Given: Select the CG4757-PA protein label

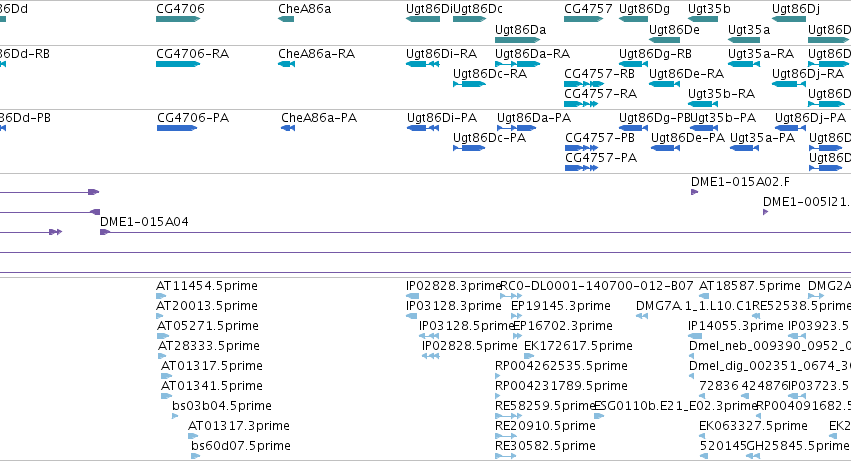Looking at the screenshot, I should [601, 157].
